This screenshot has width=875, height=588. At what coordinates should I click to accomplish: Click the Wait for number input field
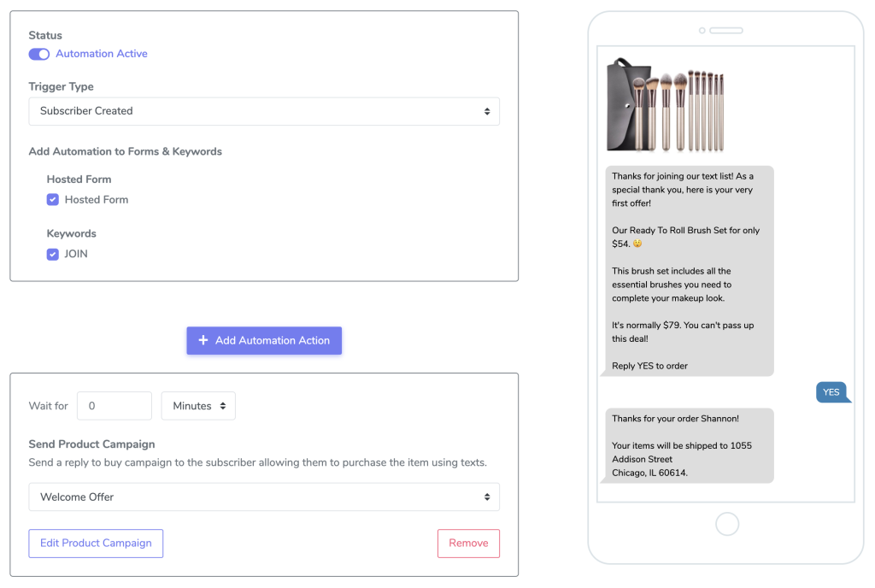pos(114,405)
